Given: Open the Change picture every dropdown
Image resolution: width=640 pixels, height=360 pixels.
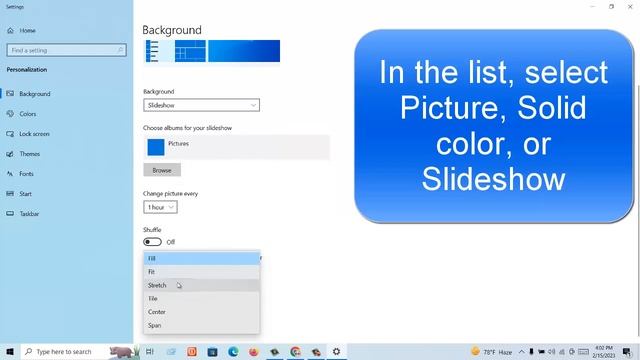Looking at the screenshot, I should pos(160,207).
